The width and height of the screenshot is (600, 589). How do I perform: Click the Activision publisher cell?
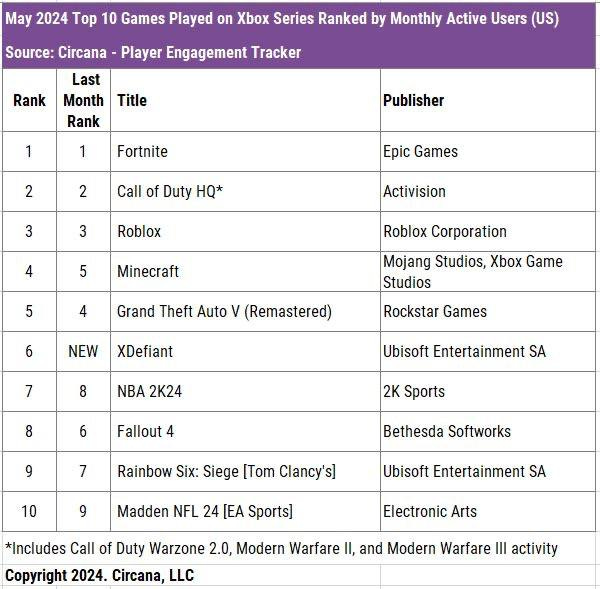point(414,192)
